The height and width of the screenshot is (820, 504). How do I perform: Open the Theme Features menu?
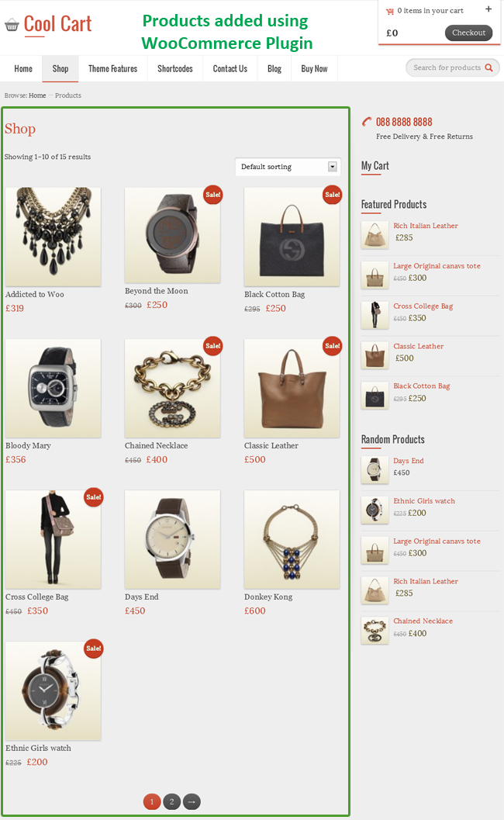pyautogui.click(x=113, y=68)
